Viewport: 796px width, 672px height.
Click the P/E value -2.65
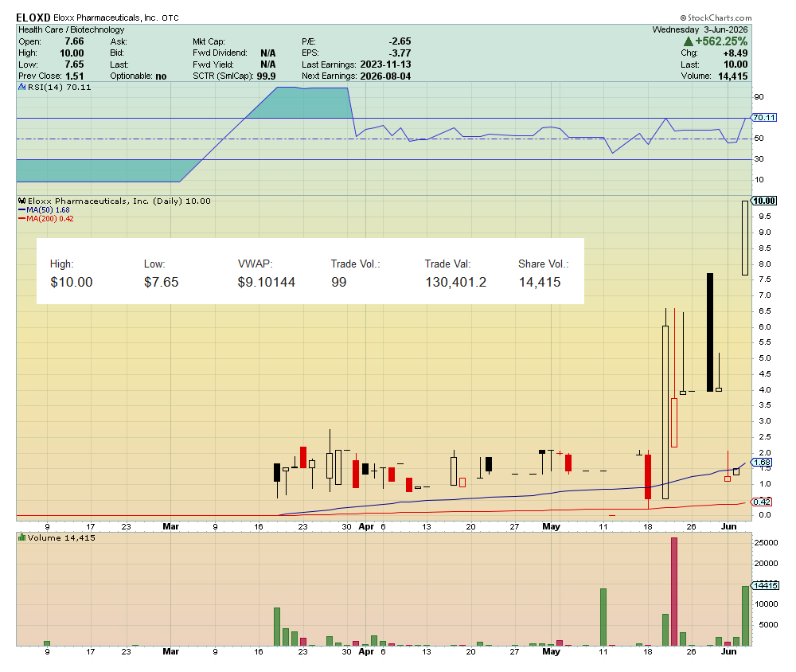pos(400,41)
